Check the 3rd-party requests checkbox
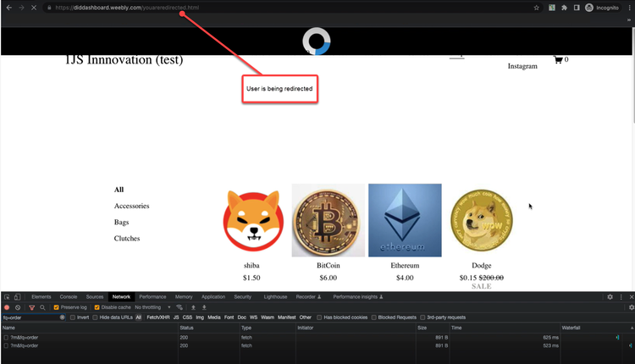This screenshot has height=364, width=635. (422, 317)
